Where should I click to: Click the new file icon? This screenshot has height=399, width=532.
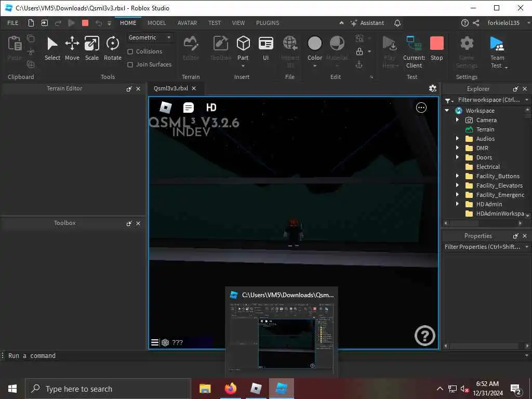click(x=31, y=23)
